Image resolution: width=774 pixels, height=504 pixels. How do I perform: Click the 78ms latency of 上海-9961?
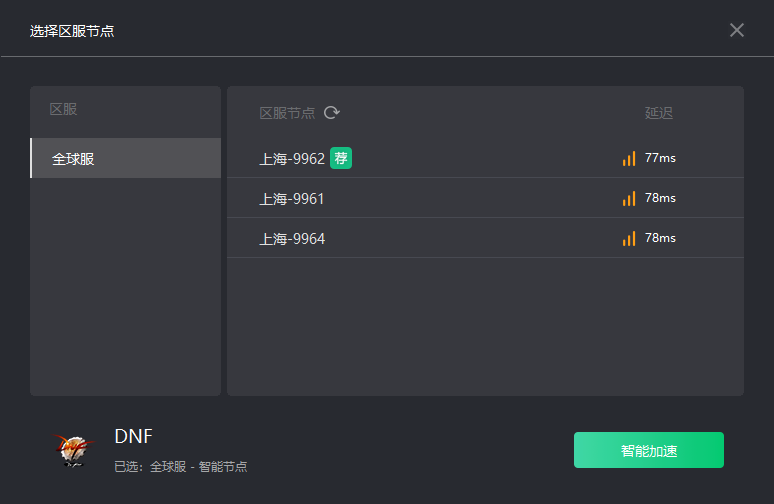660,198
